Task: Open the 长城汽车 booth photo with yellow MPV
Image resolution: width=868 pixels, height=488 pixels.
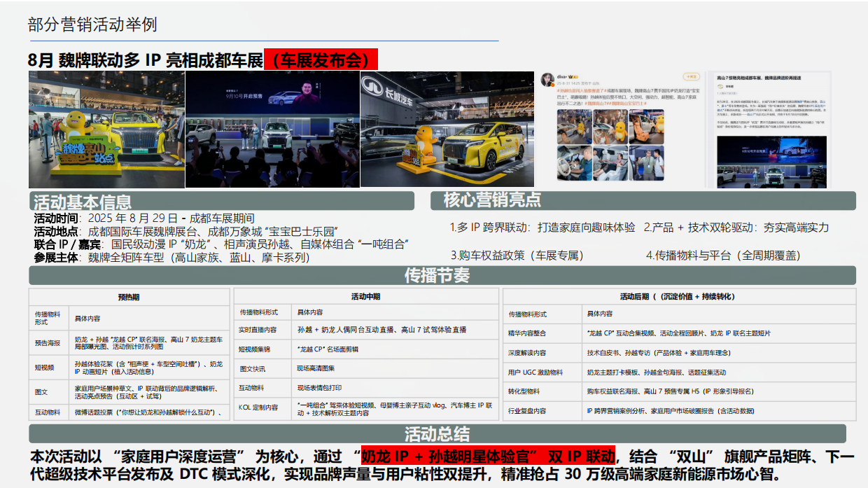Action: pos(447,129)
